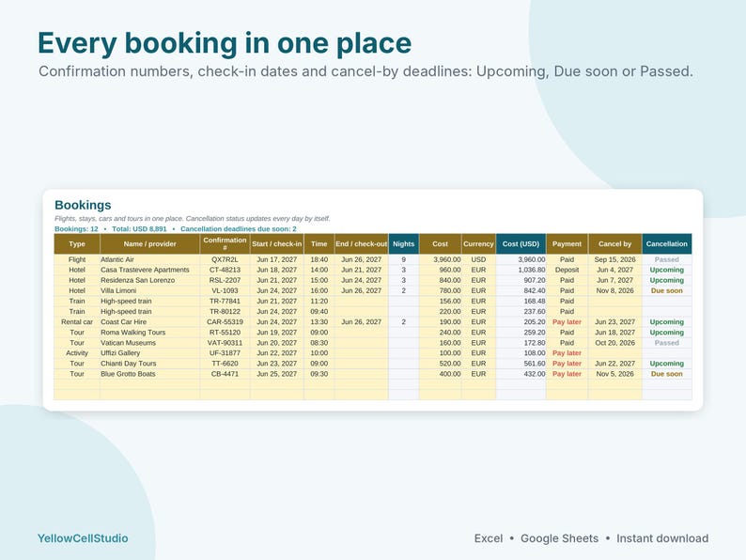Click the Cost (USD) column header
Viewport: 746px width, 560px height.
click(521, 243)
